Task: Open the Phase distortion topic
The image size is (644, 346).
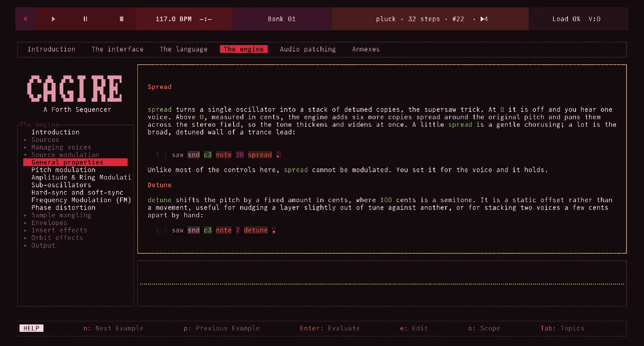Action: click(x=63, y=208)
